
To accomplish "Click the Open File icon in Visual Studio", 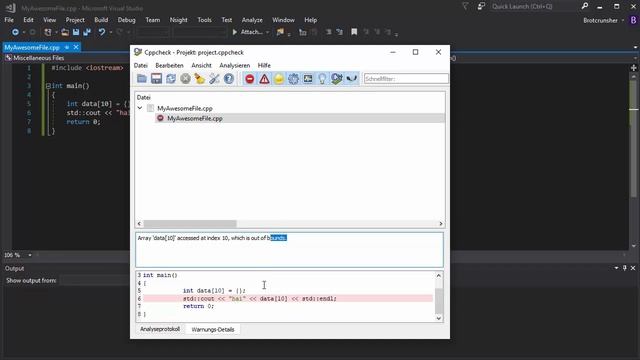I will 65,32.
